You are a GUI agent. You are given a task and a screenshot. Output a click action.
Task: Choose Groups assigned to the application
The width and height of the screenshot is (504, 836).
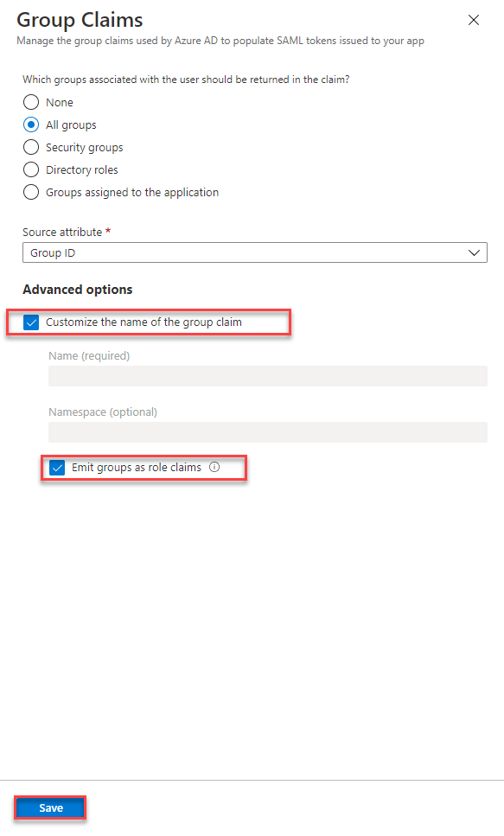30,192
